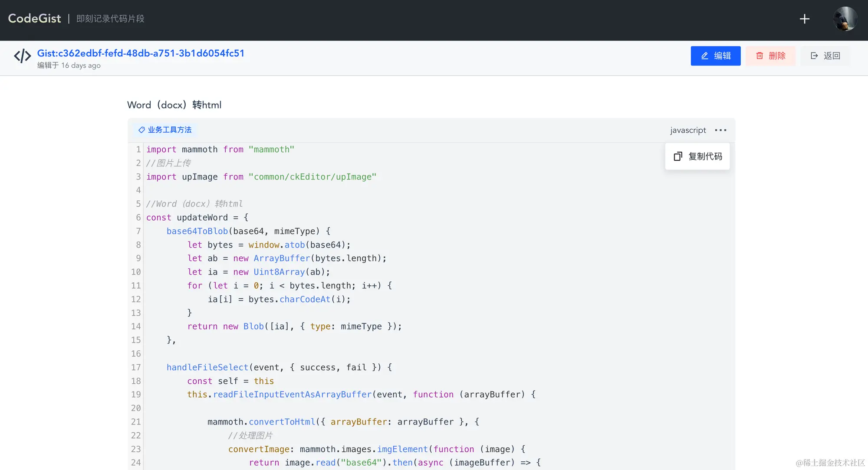Select 复制代码 copy code menu item
Image resolution: width=868 pixels, height=470 pixels.
[705, 156]
